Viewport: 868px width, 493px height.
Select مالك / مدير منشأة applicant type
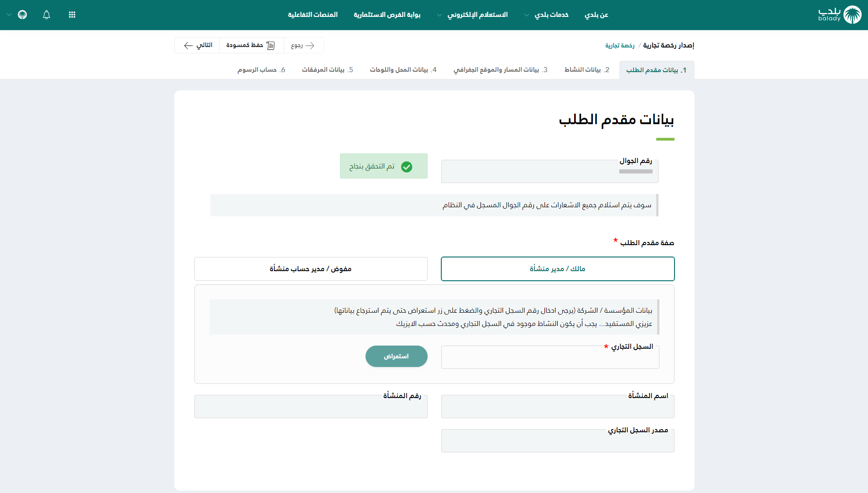click(x=557, y=269)
